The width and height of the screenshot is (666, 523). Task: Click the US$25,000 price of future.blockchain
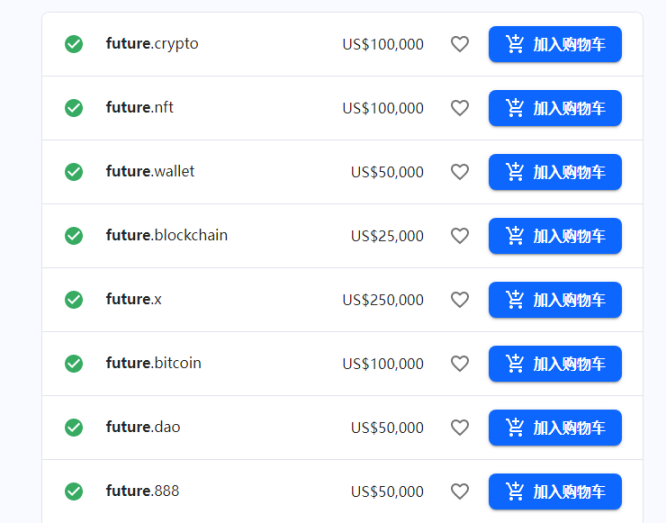click(387, 236)
